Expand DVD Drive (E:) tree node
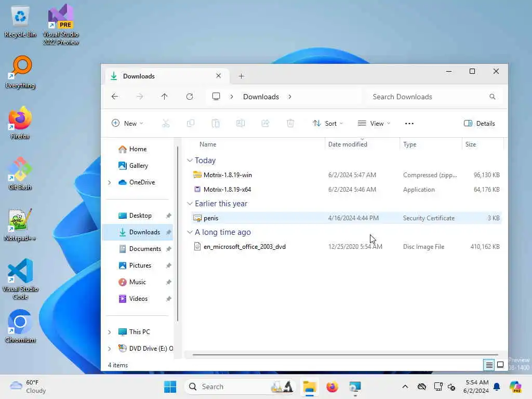The width and height of the screenshot is (532, 399). pos(109,349)
